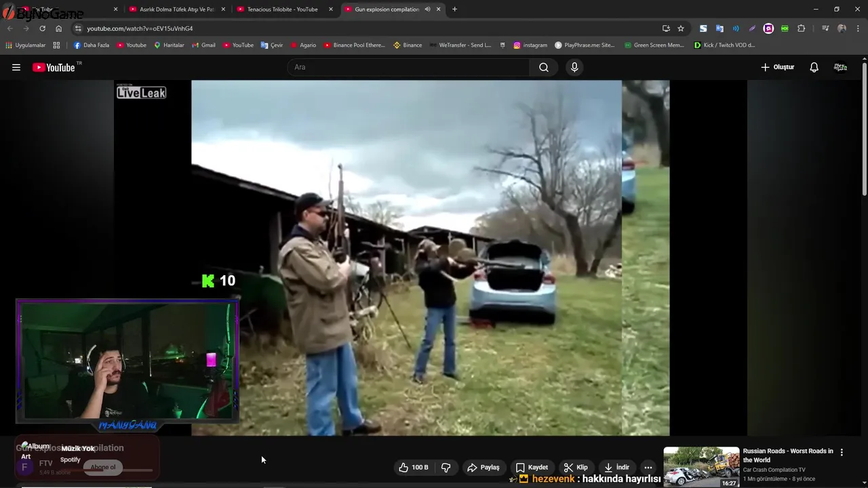
Task: Navigate back in browser
Action: [9, 28]
